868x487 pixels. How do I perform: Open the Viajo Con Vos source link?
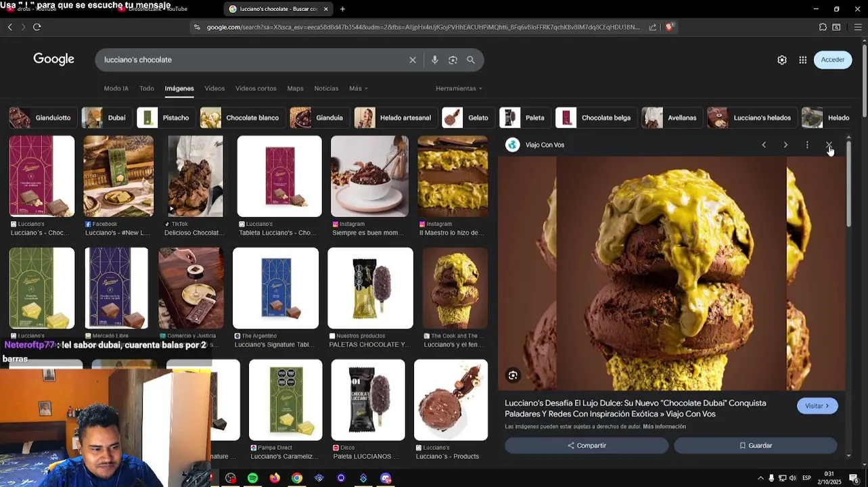pyautogui.click(x=545, y=145)
